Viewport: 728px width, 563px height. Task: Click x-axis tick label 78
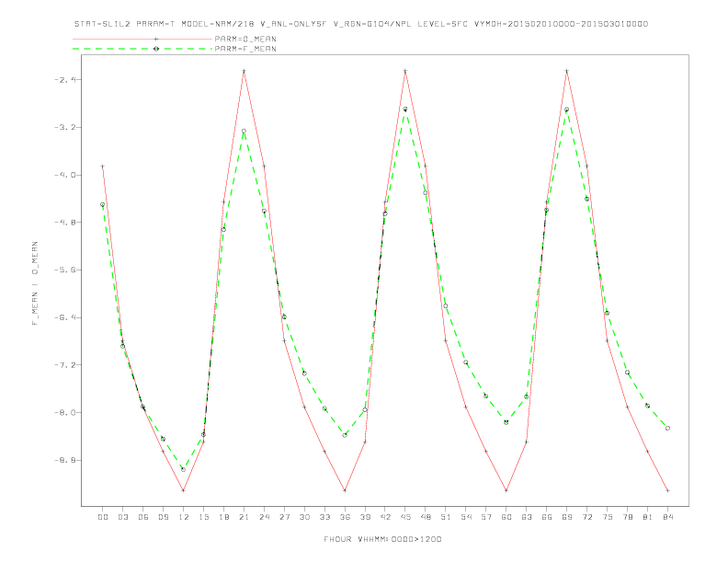[x=628, y=517]
